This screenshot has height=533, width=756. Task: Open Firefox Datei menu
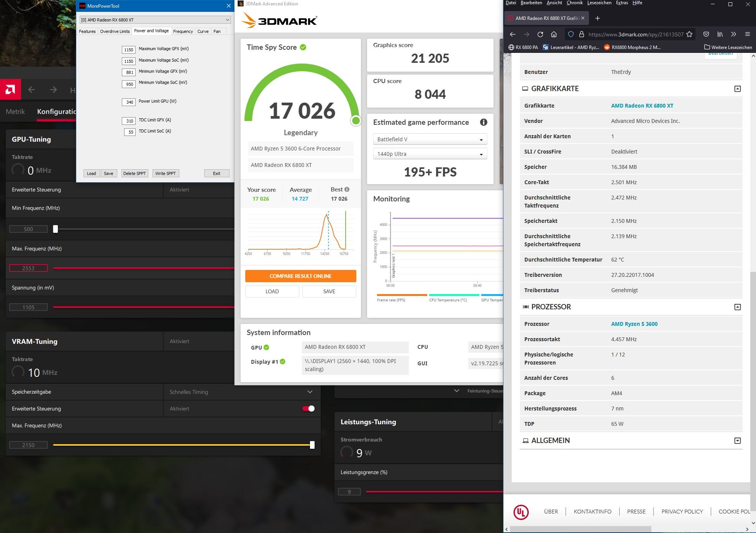point(511,3)
